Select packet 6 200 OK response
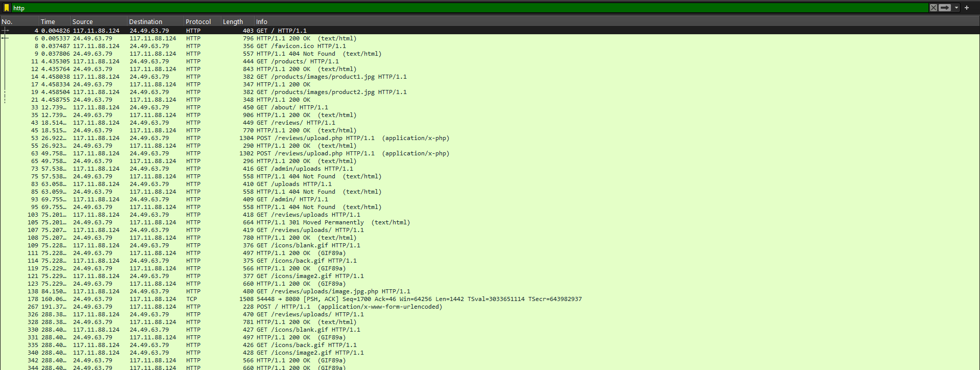 [x=490, y=38]
